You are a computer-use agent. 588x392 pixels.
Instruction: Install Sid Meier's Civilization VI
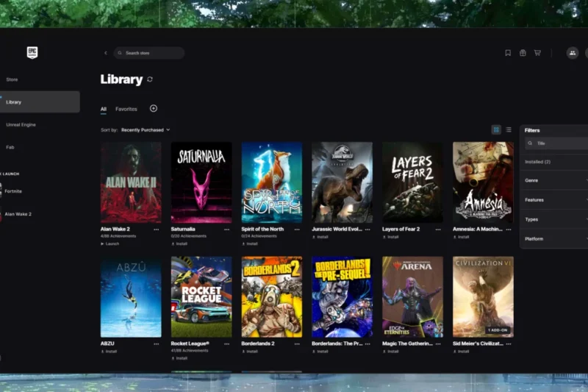(462, 352)
